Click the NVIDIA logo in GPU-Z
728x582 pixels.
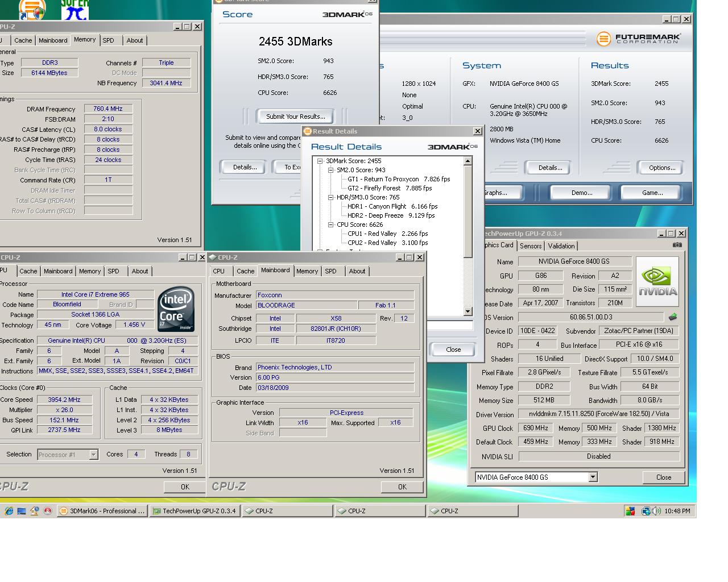pyautogui.click(x=657, y=281)
